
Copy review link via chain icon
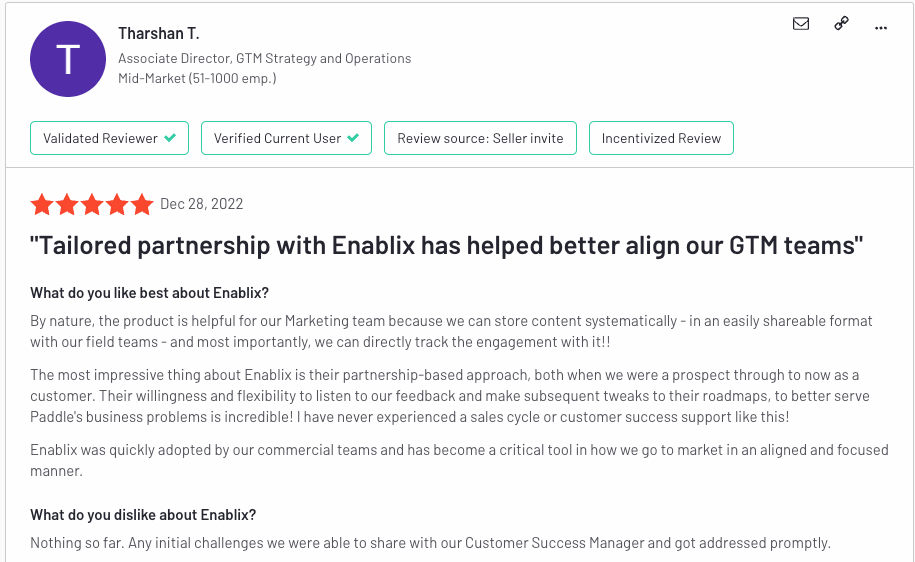[x=841, y=23]
